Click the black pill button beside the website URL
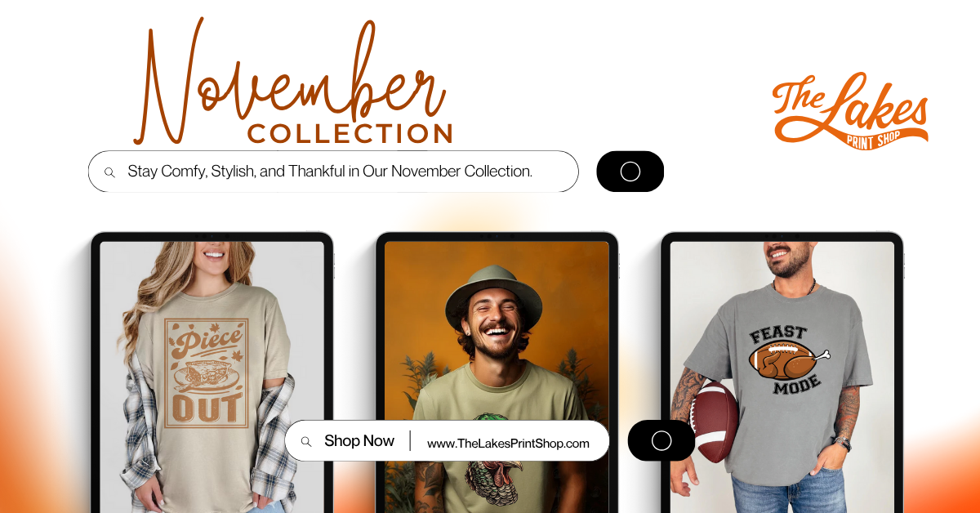Screen dimensions: 980x513 661,441
